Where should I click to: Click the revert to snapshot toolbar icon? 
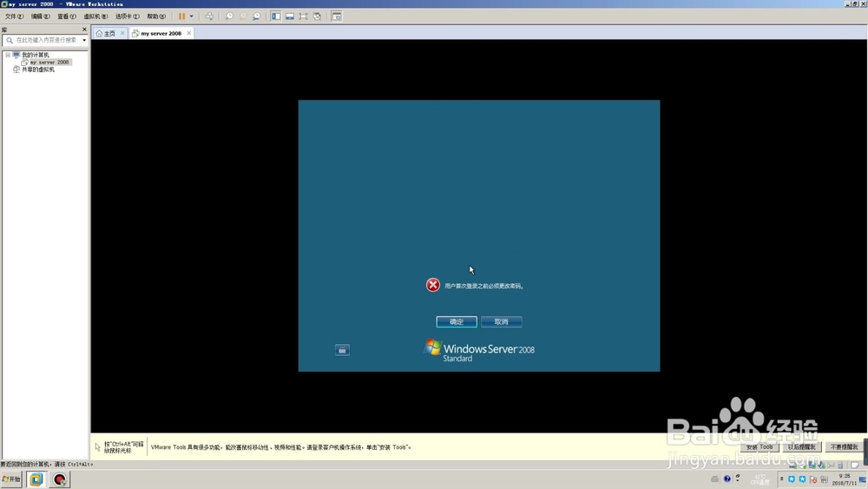[243, 17]
